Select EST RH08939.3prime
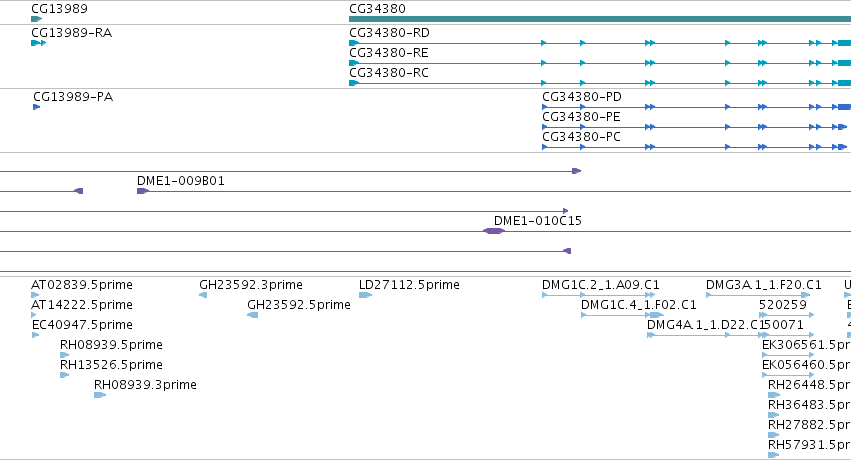The height and width of the screenshot is (460, 851). tap(145, 385)
